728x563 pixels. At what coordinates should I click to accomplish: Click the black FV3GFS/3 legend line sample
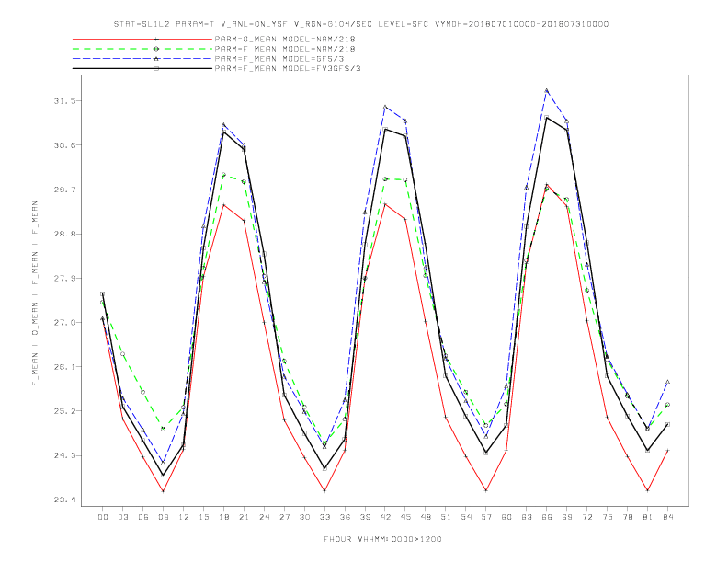(142, 68)
